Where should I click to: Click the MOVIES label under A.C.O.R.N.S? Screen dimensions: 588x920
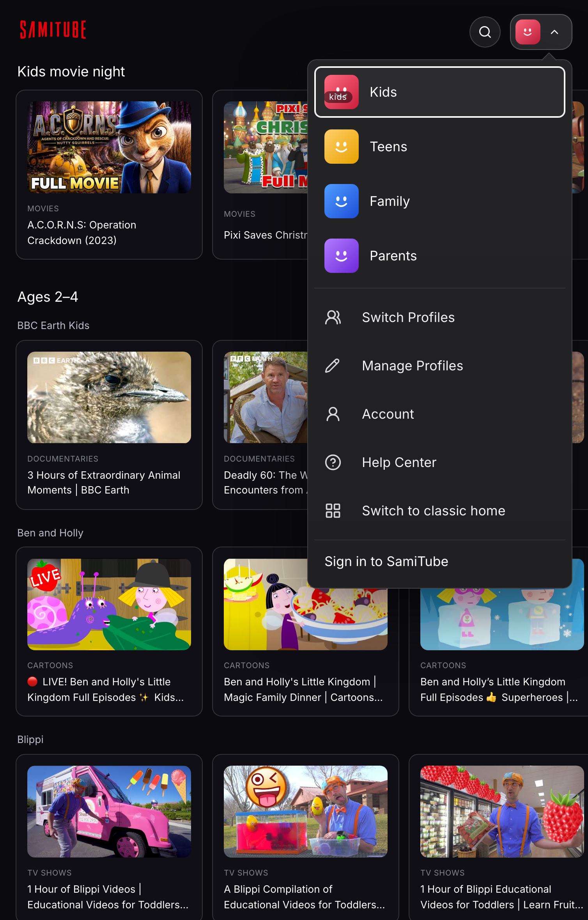click(43, 209)
